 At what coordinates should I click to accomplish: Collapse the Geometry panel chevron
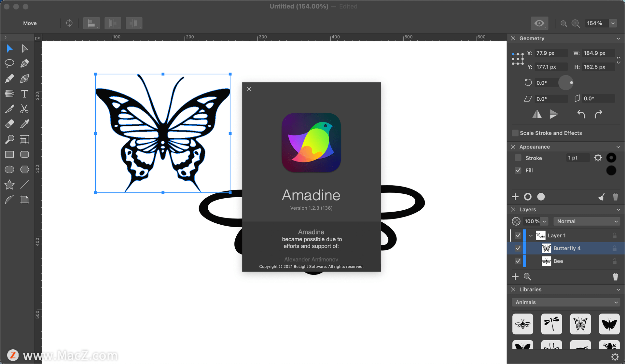pos(618,38)
